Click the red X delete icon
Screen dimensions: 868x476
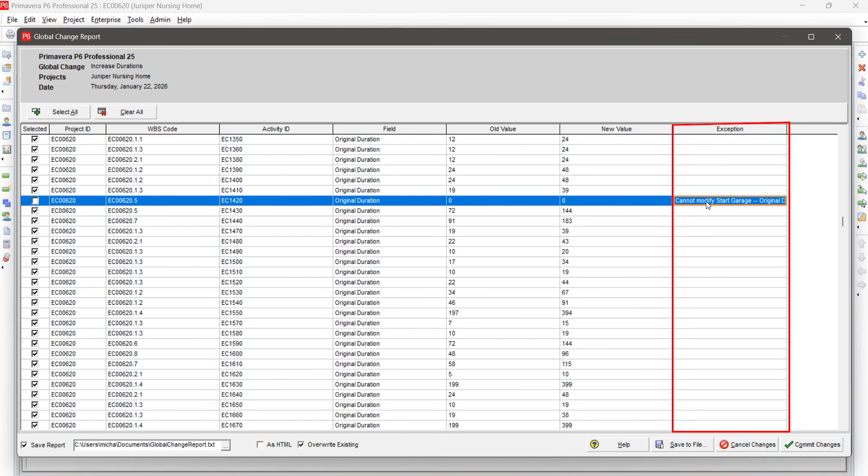click(862, 68)
